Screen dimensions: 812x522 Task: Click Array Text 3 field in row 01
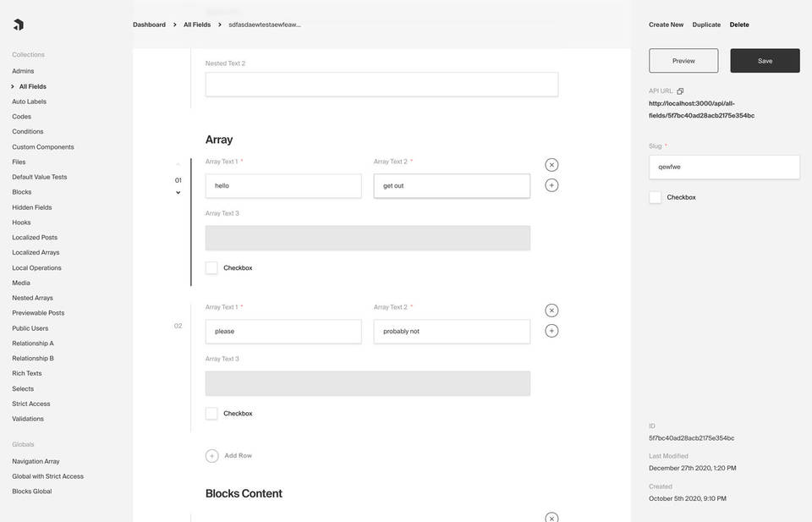(x=368, y=239)
